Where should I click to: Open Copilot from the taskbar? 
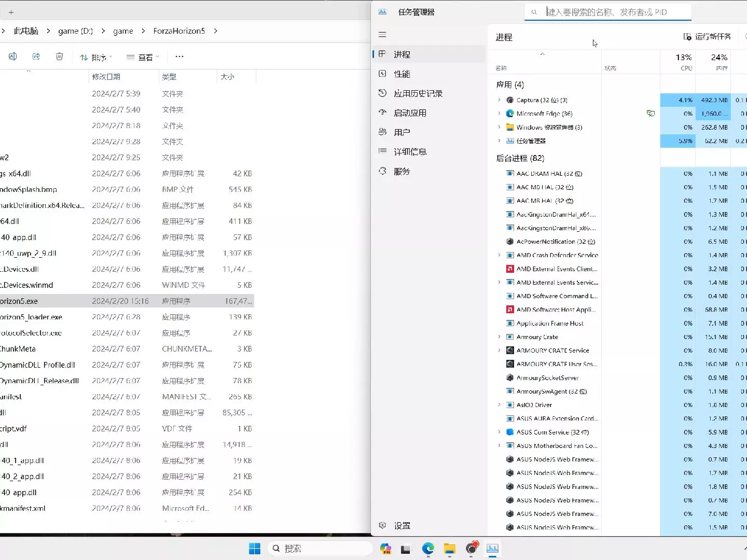(385, 549)
